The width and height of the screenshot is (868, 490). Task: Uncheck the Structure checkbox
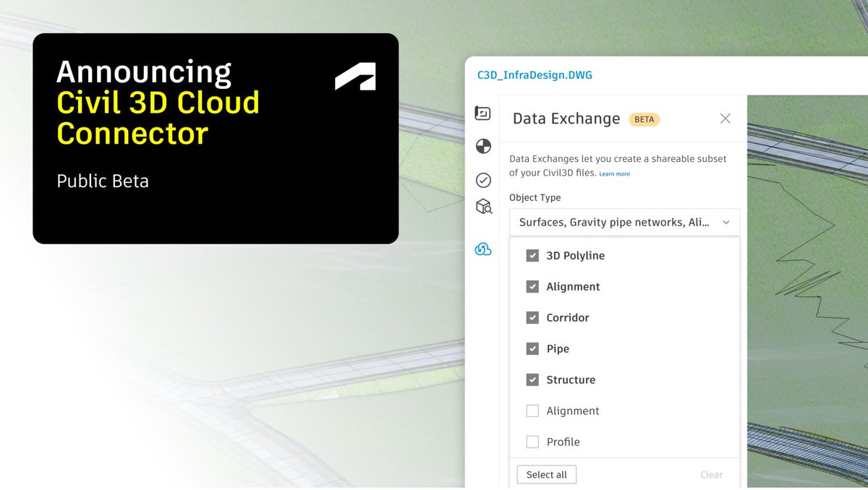click(532, 379)
